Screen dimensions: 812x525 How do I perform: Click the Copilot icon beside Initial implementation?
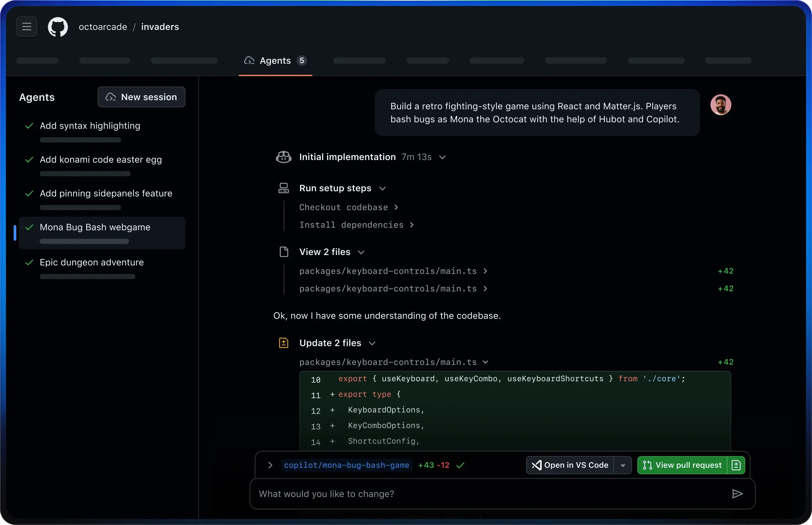point(283,157)
